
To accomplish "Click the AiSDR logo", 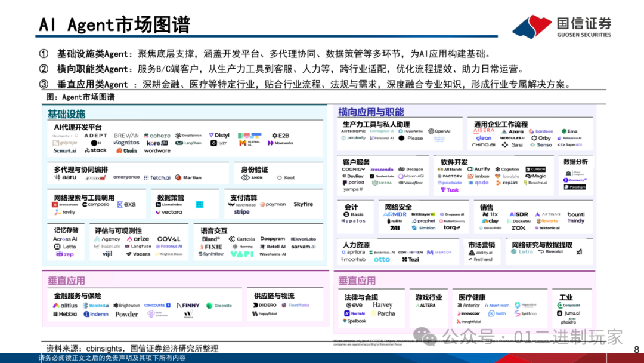I will point(518,214).
